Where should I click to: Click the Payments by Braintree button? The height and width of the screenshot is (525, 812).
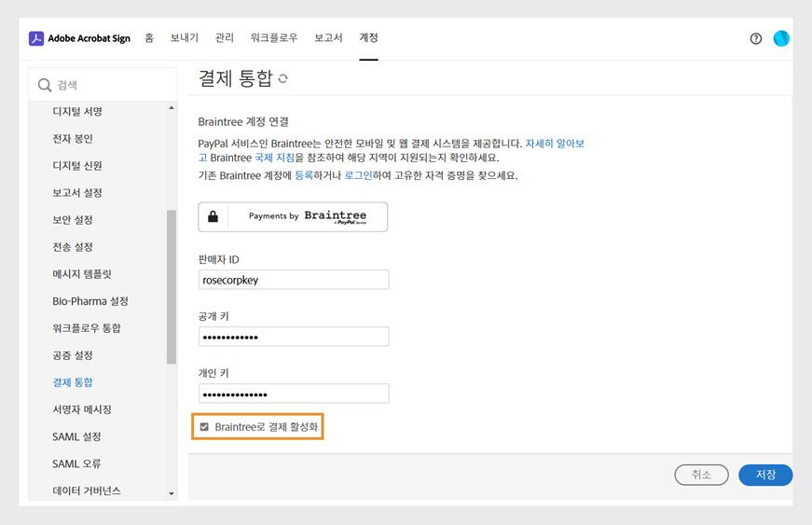(293, 217)
